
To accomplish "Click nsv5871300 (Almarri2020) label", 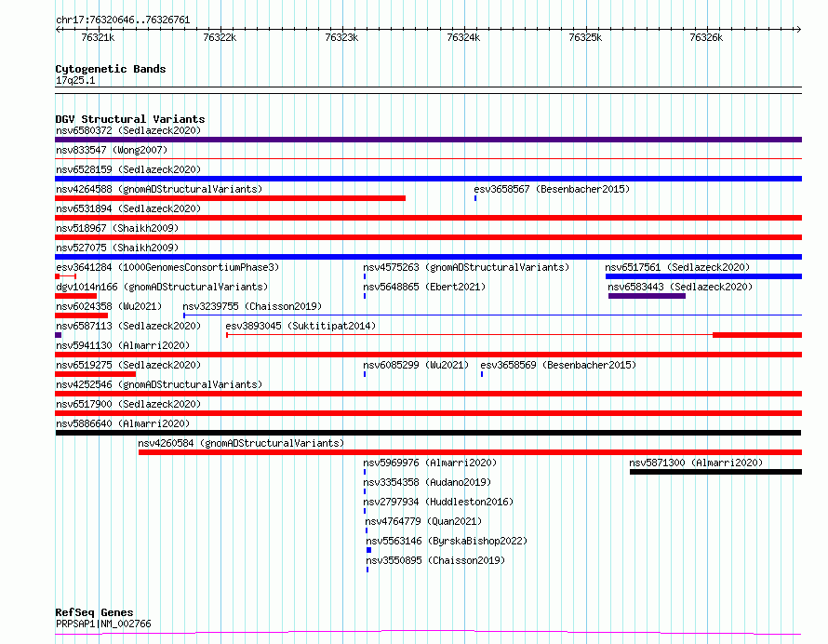I will 696,463.
